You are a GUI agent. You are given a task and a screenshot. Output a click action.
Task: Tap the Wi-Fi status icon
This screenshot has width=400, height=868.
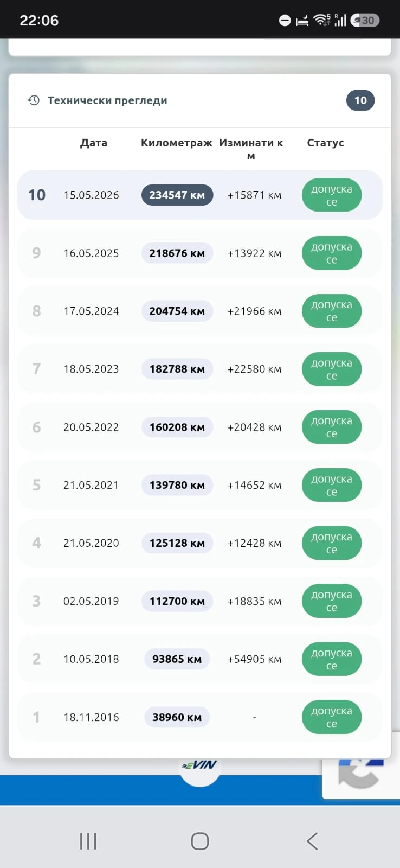(321, 21)
